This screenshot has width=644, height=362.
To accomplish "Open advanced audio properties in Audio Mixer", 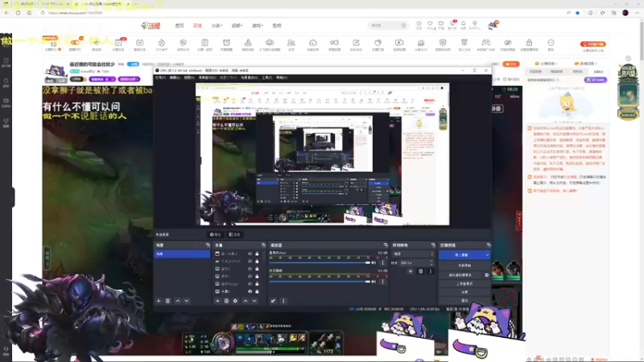I will pos(273,301).
